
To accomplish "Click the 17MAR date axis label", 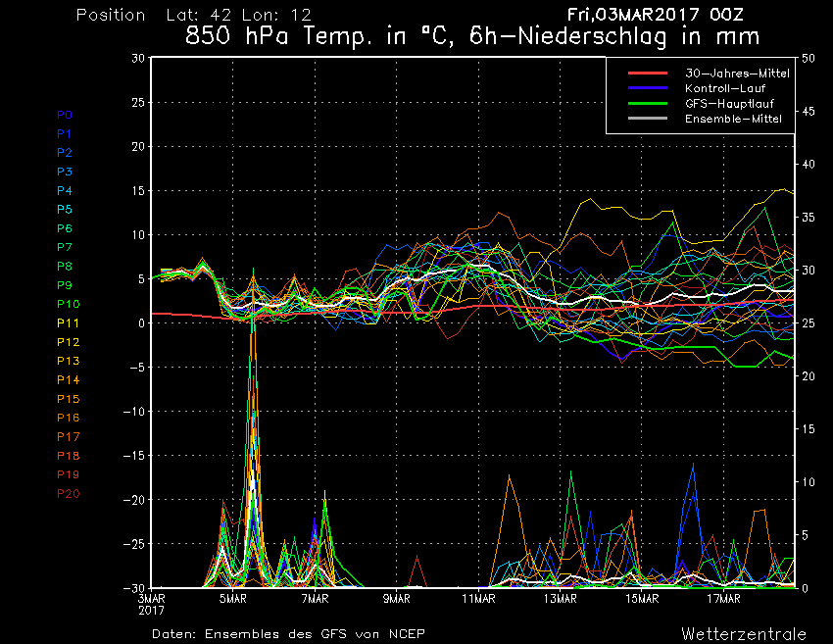I will (724, 599).
